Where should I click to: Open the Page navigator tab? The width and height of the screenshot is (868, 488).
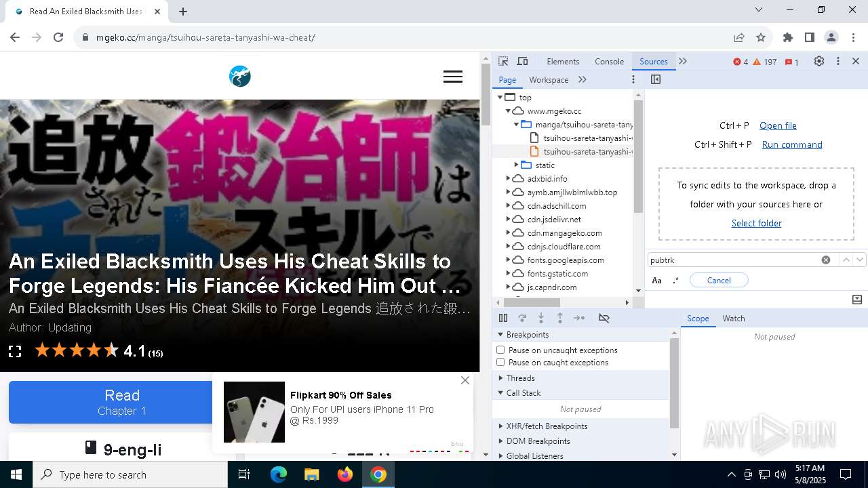tap(507, 79)
